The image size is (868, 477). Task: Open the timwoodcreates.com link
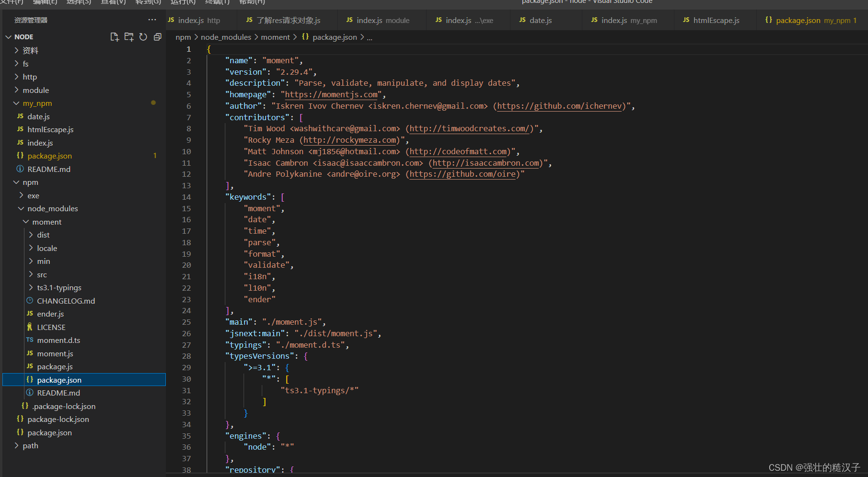pos(469,129)
